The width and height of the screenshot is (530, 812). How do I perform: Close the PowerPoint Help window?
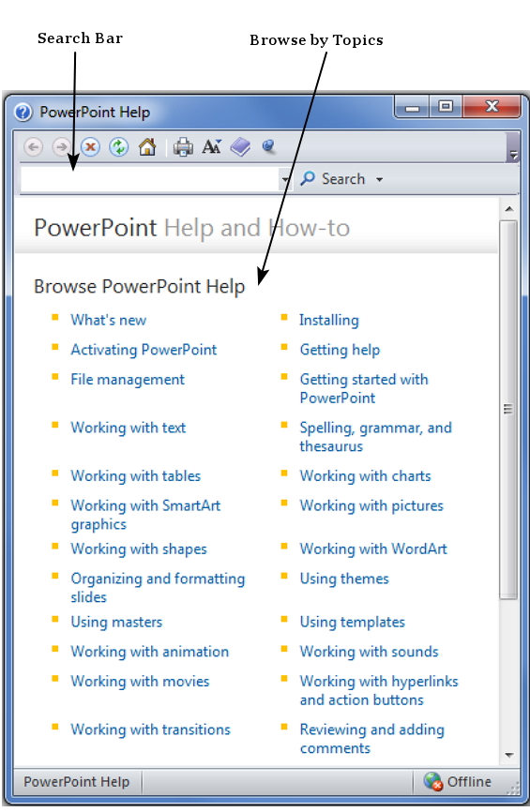coord(492,107)
